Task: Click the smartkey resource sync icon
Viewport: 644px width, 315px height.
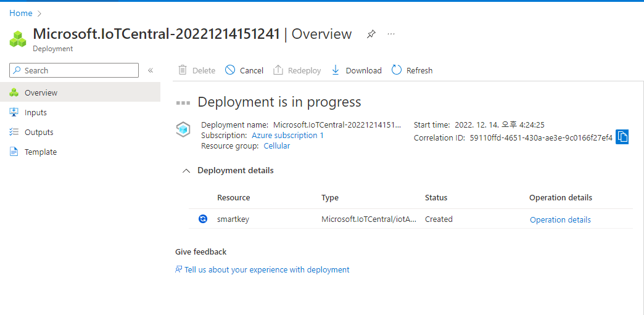Action: point(202,219)
